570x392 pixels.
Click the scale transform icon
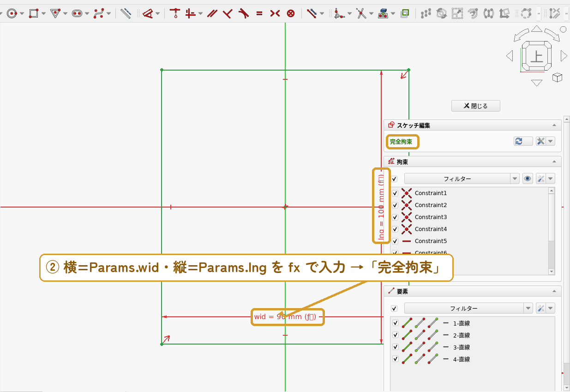tap(457, 13)
